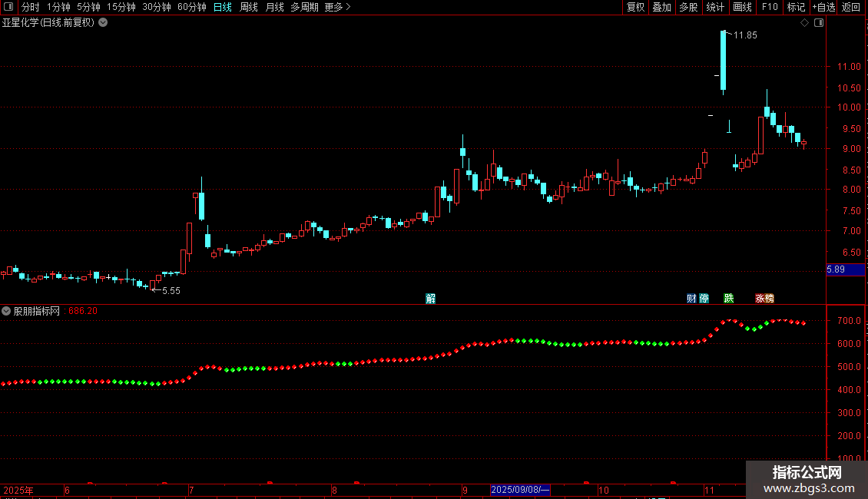This screenshot has height=499, width=868.
Task: Toggle the side panel icon in chart corner
Action: tap(819, 23)
